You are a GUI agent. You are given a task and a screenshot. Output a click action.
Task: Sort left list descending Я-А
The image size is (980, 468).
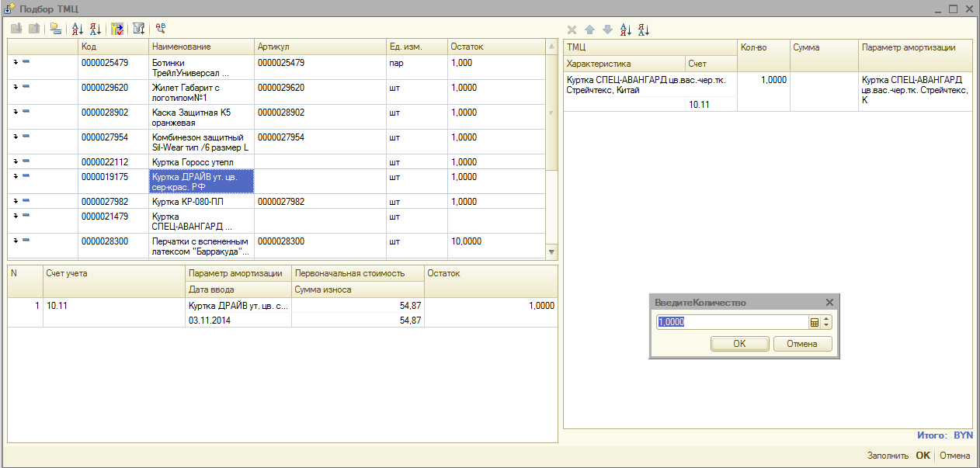(x=96, y=29)
